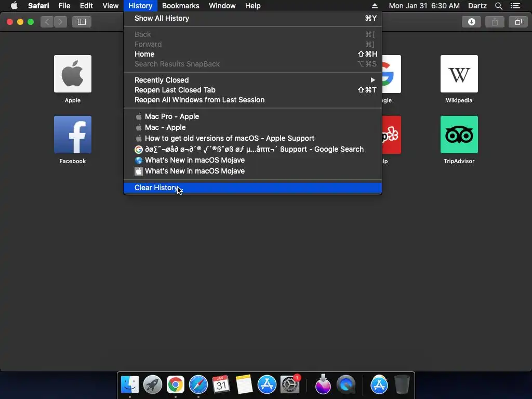This screenshot has width=532, height=399.
Task: Click the Safari Share button
Action: (495, 22)
